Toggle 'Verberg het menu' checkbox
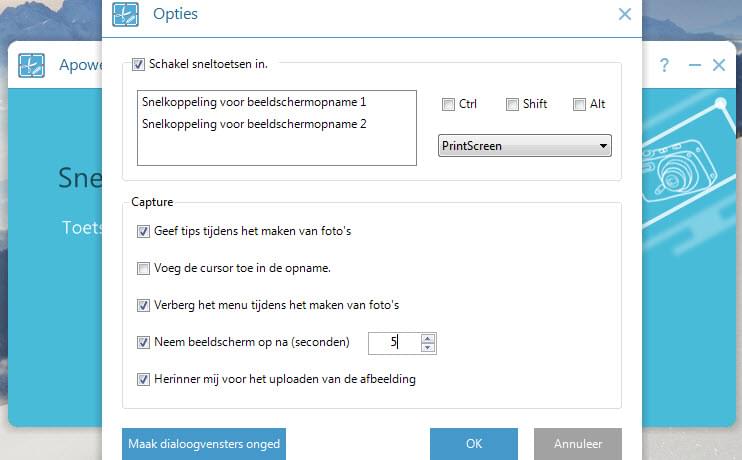 click(143, 305)
